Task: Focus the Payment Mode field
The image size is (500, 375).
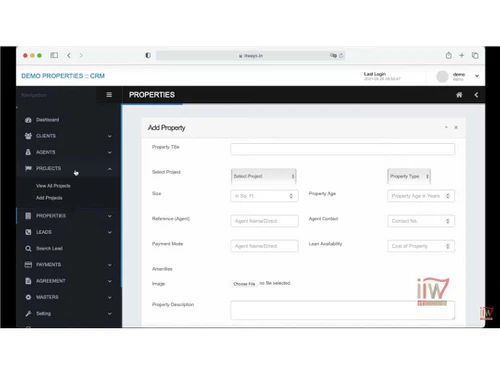Action: [x=264, y=246]
